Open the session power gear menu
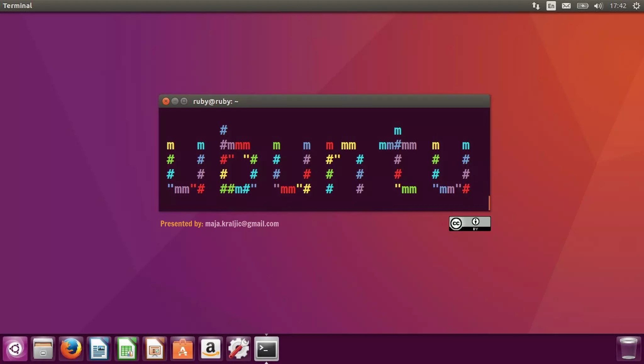The height and width of the screenshot is (364, 644). coord(636,6)
